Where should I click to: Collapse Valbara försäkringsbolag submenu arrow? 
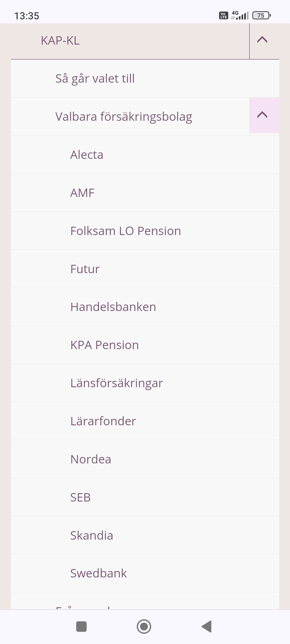click(262, 115)
